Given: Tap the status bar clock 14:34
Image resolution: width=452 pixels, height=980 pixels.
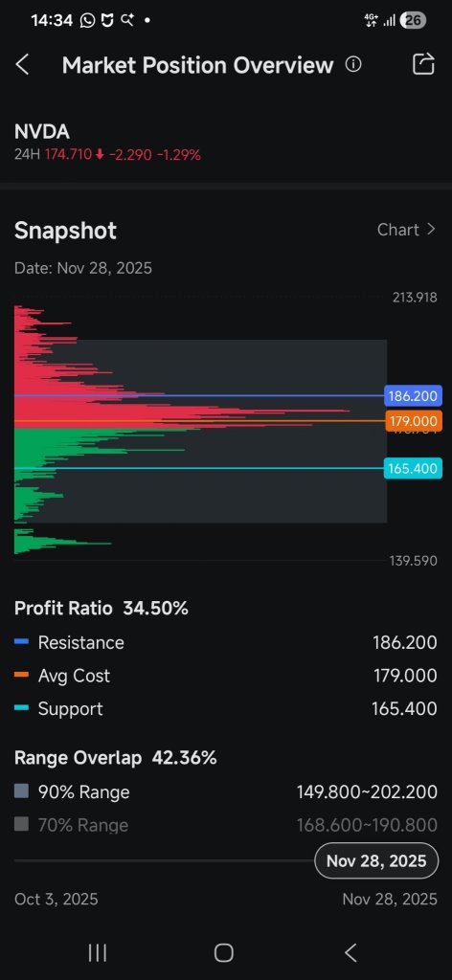Looking at the screenshot, I should [x=52, y=20].
